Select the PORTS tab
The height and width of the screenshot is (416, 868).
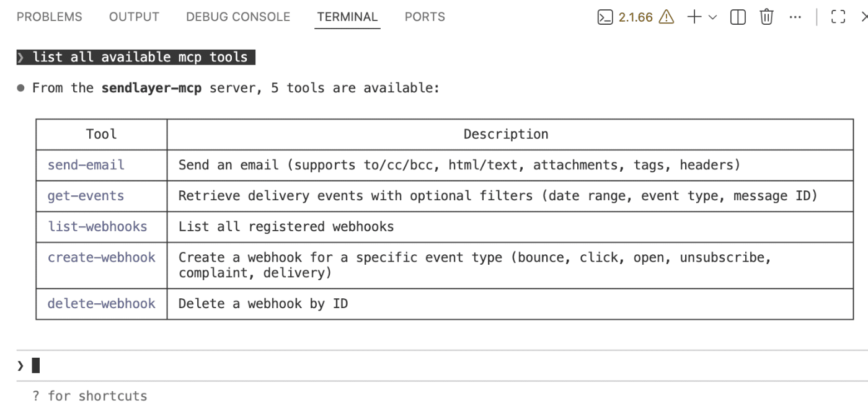click(x=425, y=17)
